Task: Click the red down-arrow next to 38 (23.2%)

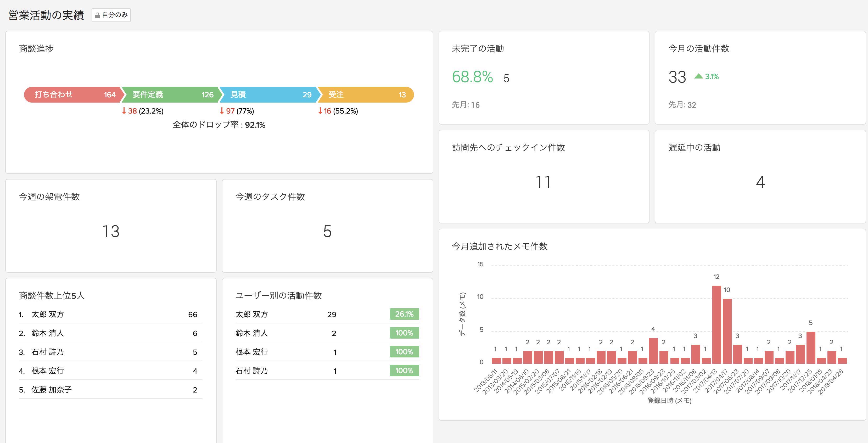Action: (124, 111)
